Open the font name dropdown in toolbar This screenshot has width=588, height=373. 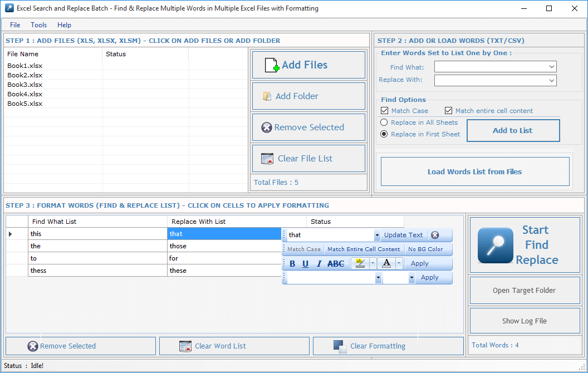(x=378, y=278)
